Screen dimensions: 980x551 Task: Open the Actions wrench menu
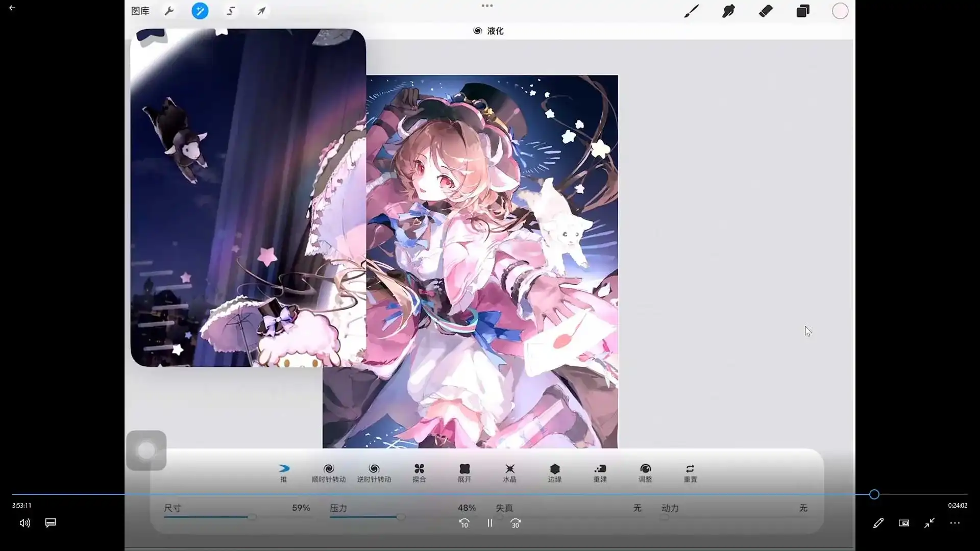coord(169,11)
